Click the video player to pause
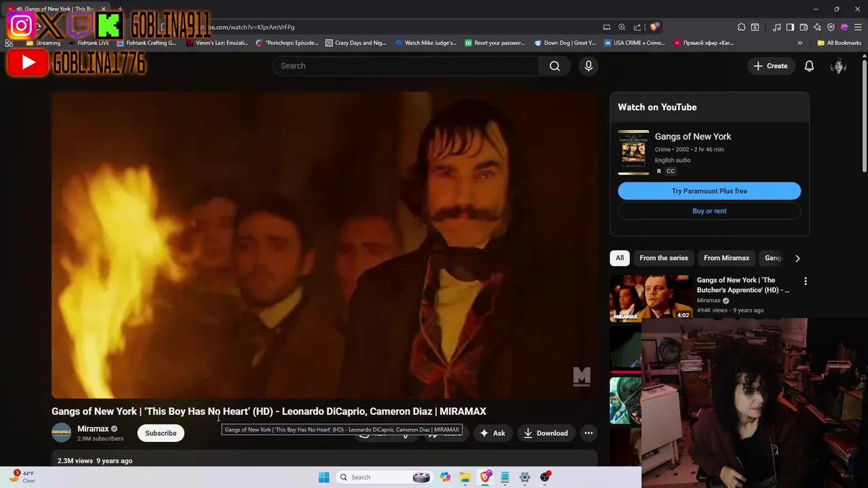 324,245
